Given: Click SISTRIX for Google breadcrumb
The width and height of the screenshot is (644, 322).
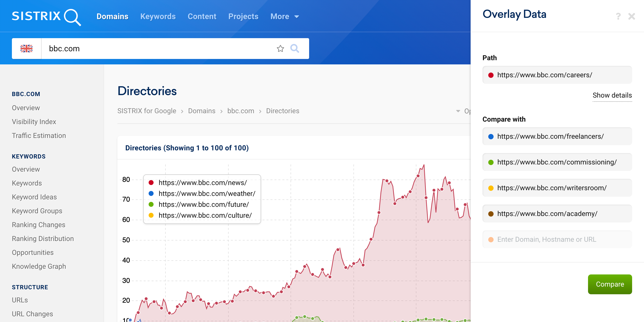Looking at the screenshot, I should click(147, 111).
